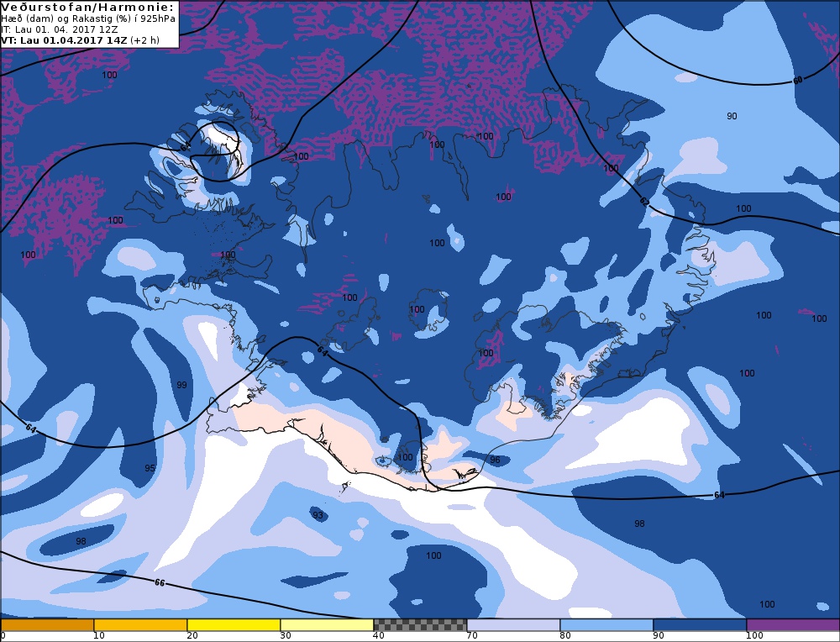Click the legend tick label '70'
This screenshot has width=840, height=642.
pos(472,635)
